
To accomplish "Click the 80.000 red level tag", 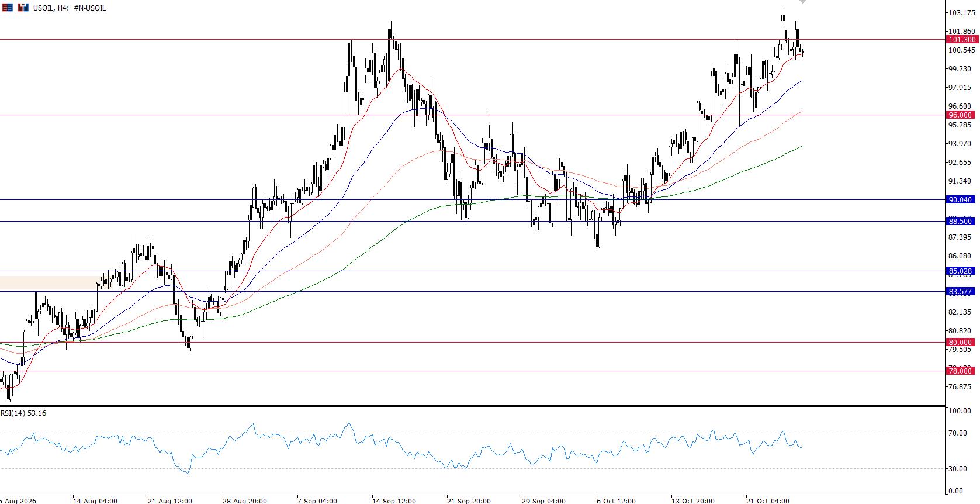I will pos(961,343).
